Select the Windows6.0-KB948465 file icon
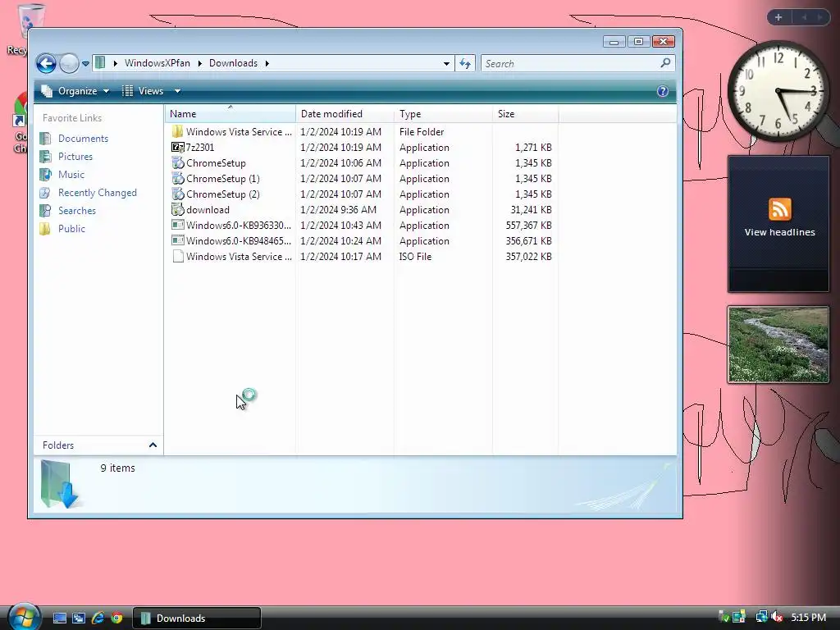 tap(177, 240)
